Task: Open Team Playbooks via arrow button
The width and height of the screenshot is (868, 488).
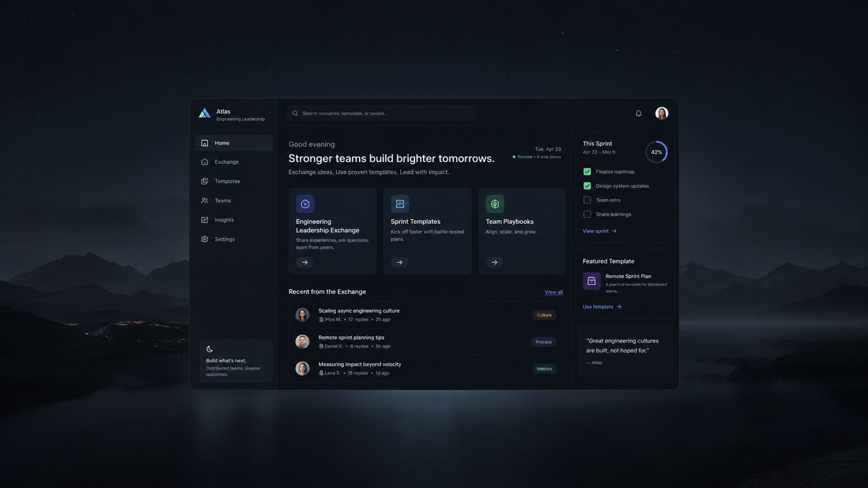Action: 494,262
